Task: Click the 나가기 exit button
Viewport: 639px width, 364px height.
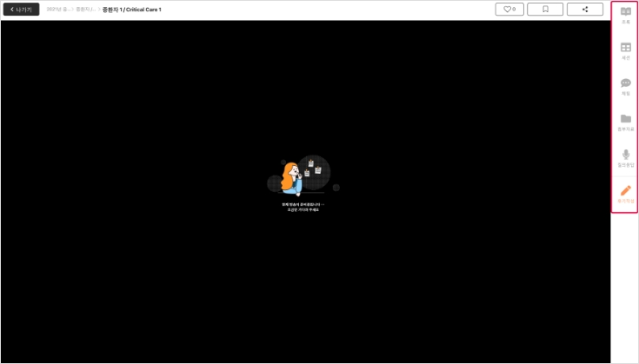Action: (20, 10)
